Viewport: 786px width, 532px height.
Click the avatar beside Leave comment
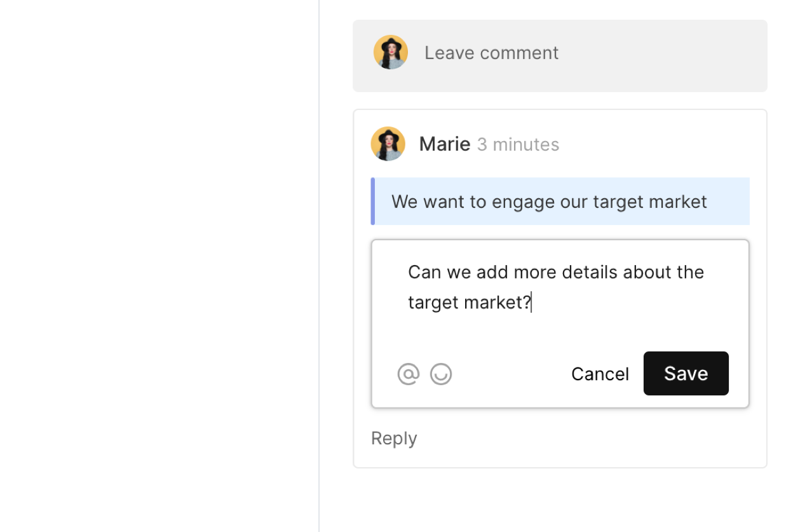coord(390,52)
